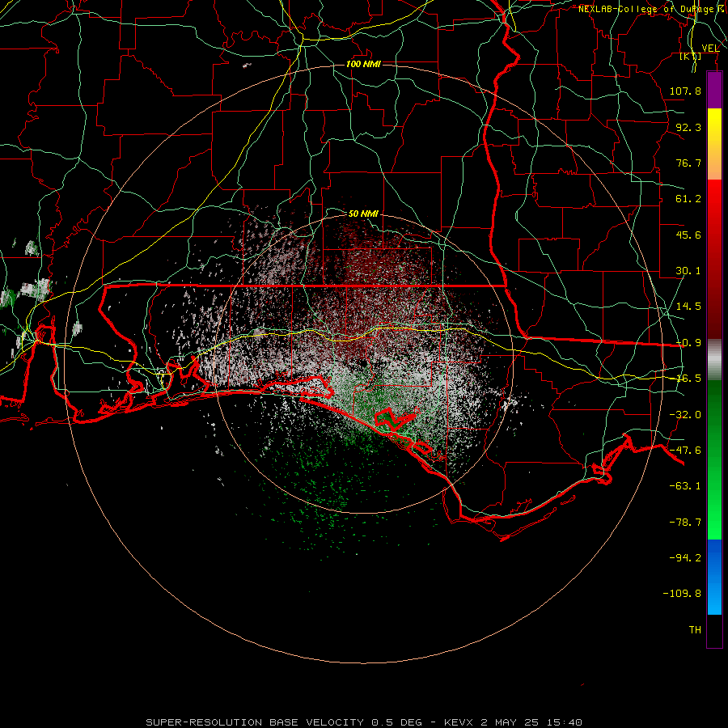Click the TH label on the legend
Viewport: 728px width, 728px height.
coord(695,630)
